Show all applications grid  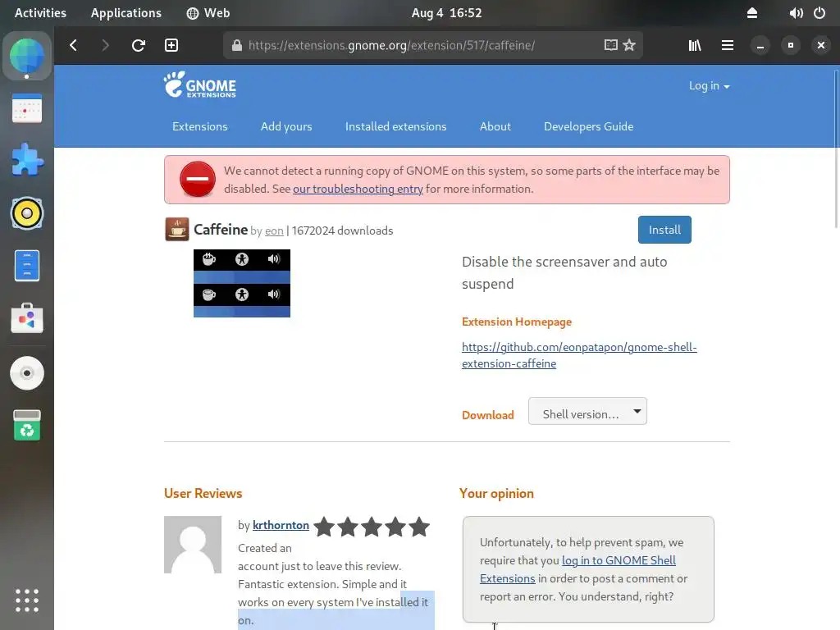[27, 600]
